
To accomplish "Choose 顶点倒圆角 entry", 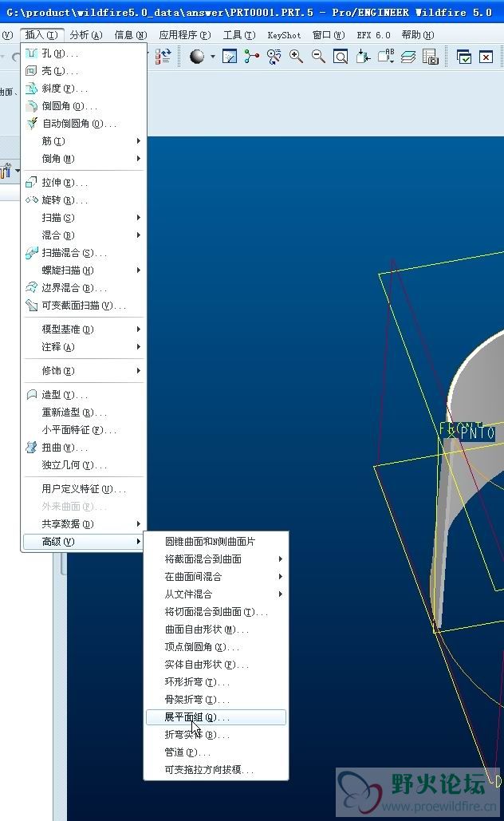I will 216,647.
